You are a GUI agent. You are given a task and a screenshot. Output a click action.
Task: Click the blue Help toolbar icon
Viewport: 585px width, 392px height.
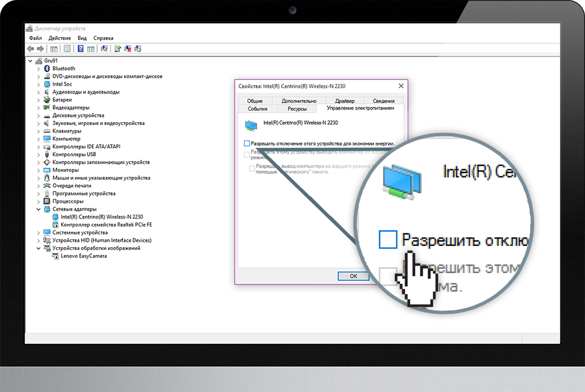pyautogui.click(x=81, y=49)
